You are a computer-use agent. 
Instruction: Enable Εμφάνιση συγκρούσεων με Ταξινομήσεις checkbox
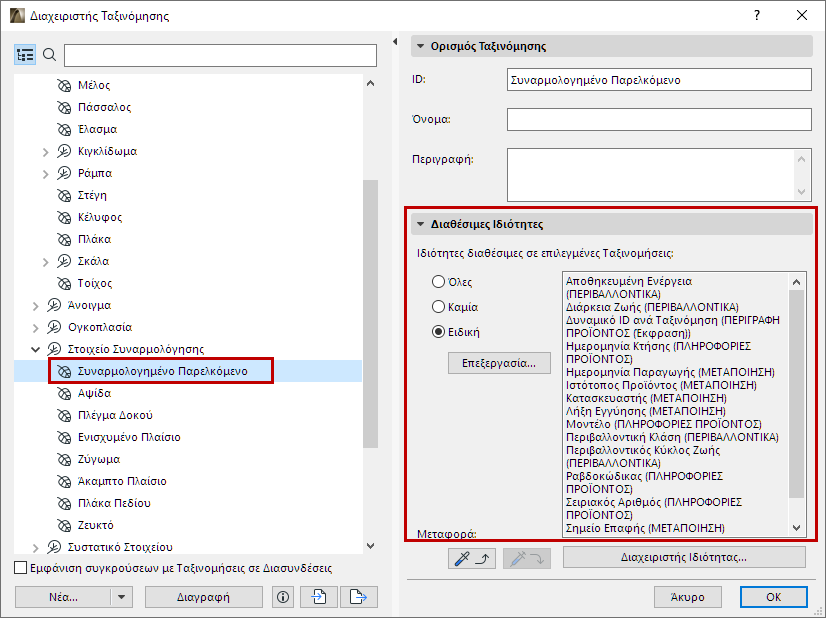pos(21,568)
